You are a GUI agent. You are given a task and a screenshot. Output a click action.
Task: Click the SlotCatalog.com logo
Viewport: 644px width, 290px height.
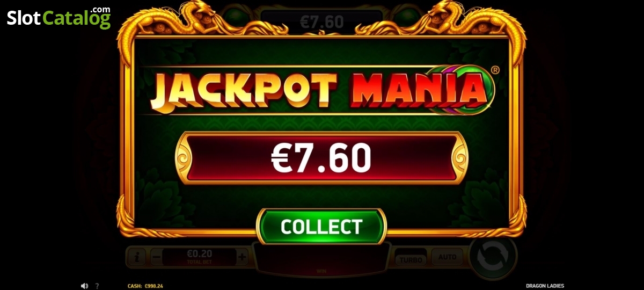click(x=59, y=18)
